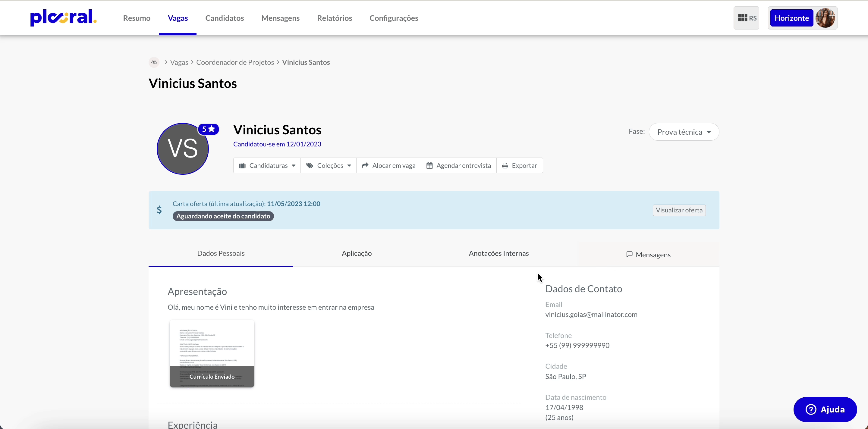The height and width of the screenshot is (429, 868).
Task: Open the Currículo Enviado thumbnail
Action: click(212, 354)
